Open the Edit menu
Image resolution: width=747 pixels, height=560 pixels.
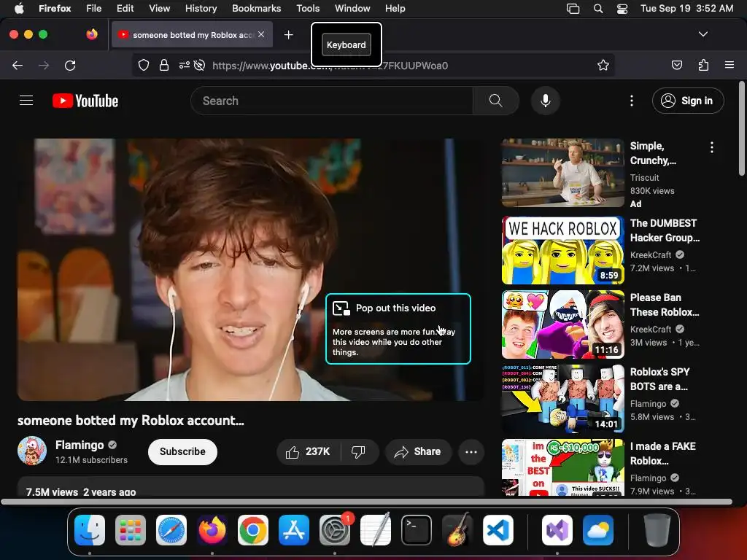click(125, 9)
